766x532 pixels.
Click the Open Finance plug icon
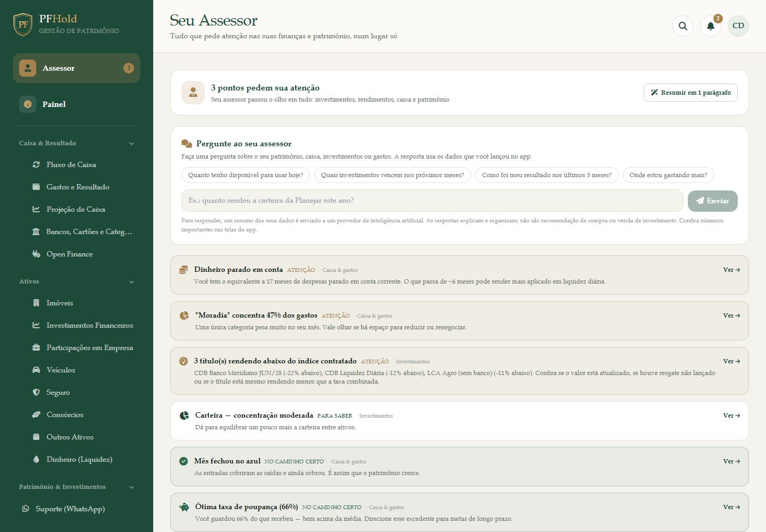pyautogui.click(x=36, y=254)
